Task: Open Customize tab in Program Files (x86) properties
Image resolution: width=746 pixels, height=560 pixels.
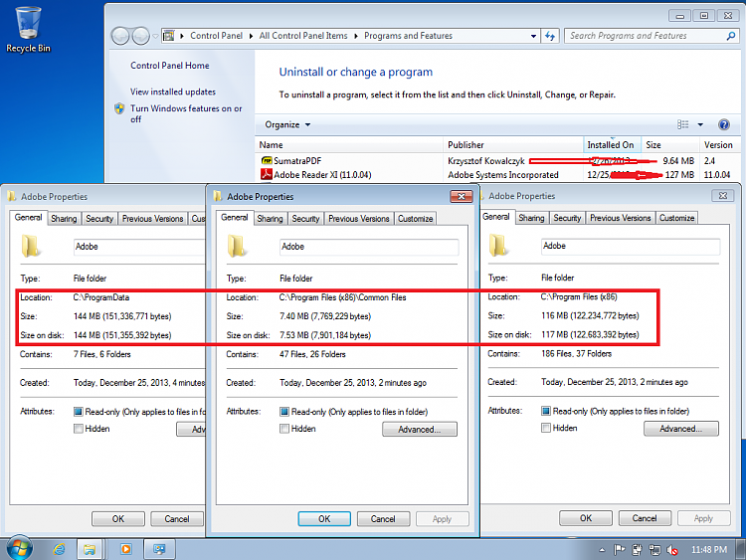Action: coord(676,218)
